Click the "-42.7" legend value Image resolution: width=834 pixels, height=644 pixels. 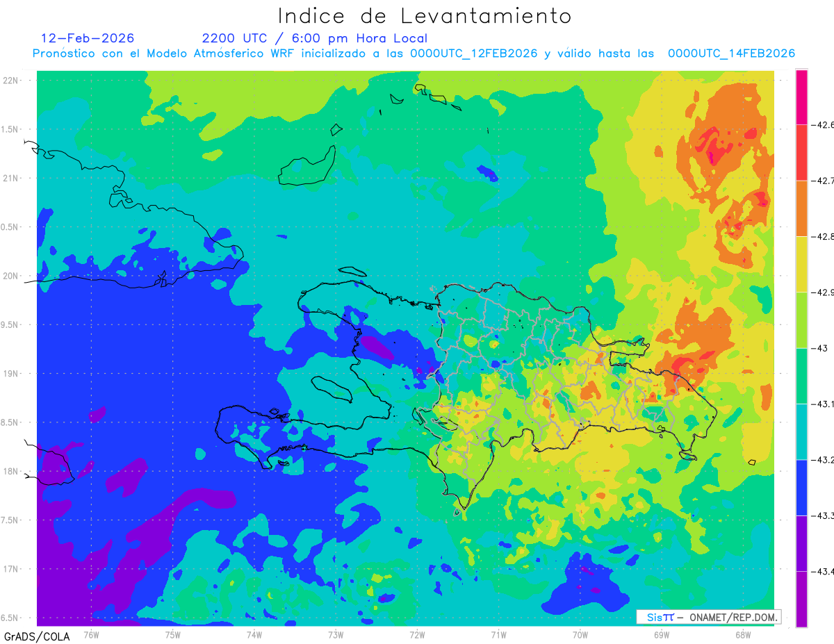[x=822, y=181]
